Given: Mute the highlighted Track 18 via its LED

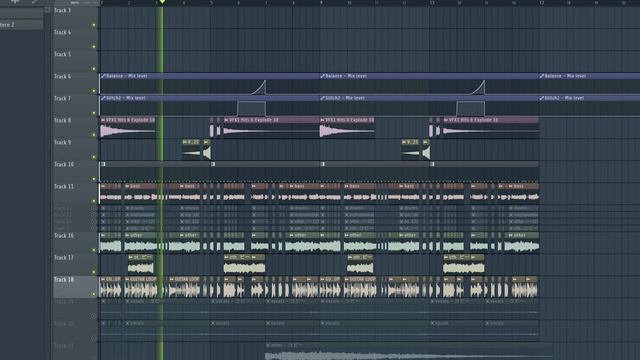Looking at the screenshot, I should click(x=94, y=294).
